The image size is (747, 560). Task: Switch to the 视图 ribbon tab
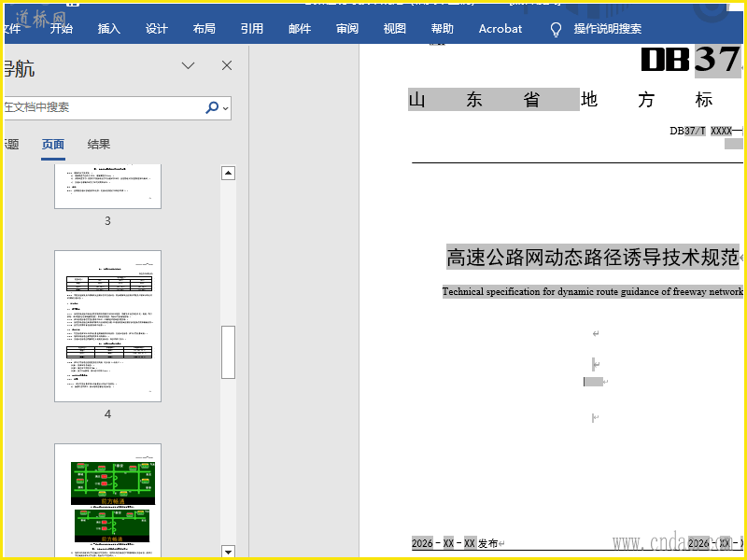[x=395, y=29]
